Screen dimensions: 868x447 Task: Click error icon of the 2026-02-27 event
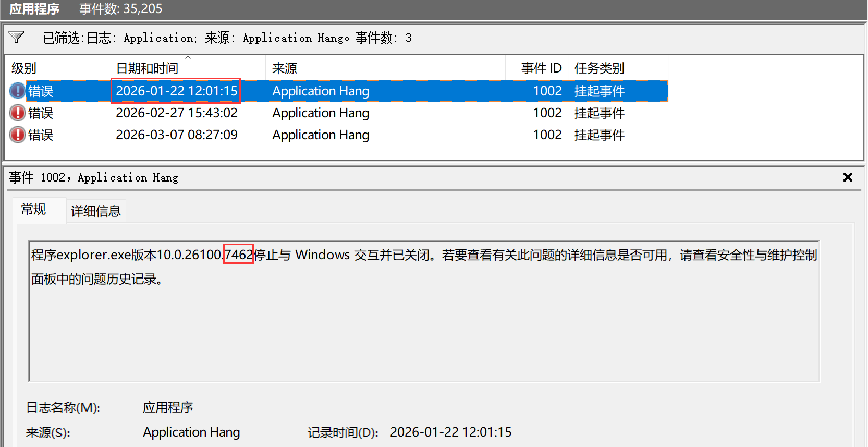tap(17, 113)
